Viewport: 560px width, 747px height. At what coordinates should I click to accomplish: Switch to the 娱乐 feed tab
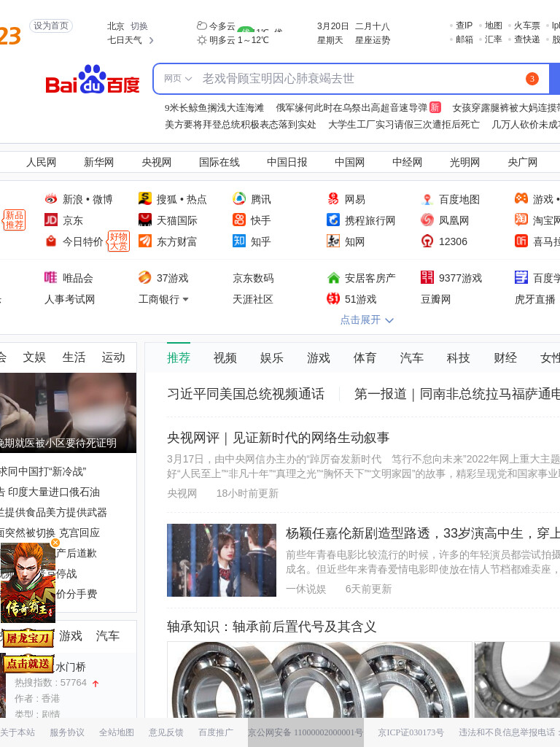point(272,357)
